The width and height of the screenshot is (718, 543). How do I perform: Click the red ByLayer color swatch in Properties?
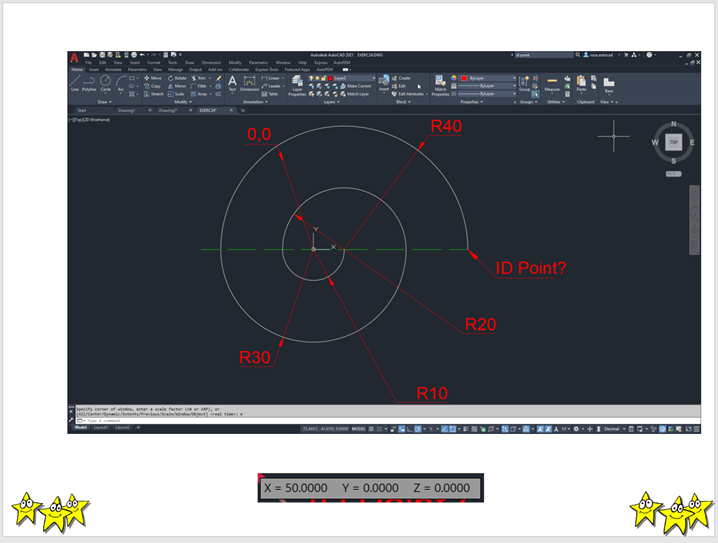click(464, 78)
